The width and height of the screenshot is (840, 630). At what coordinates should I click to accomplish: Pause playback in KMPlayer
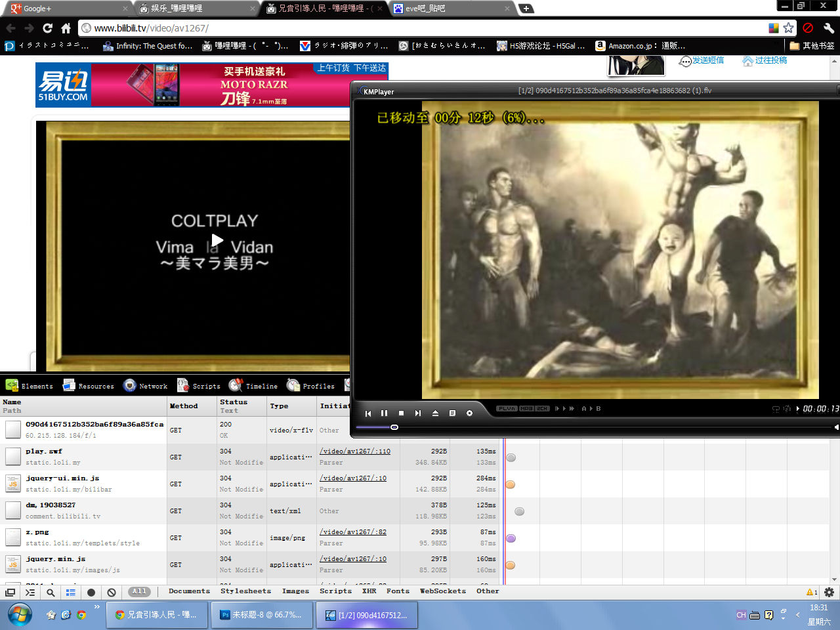pos(385,413)
